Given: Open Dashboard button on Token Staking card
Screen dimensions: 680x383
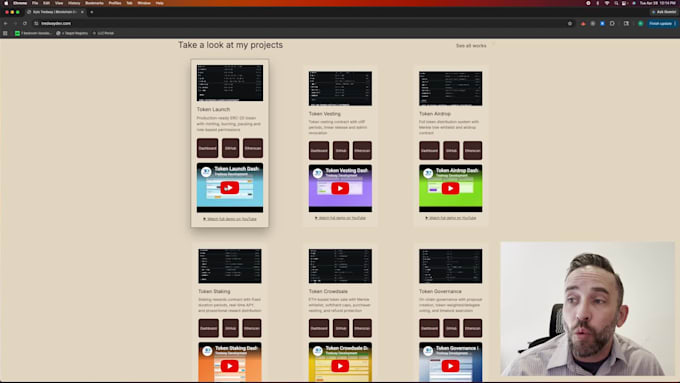Looking at the screenshot, I should [208, 328].
